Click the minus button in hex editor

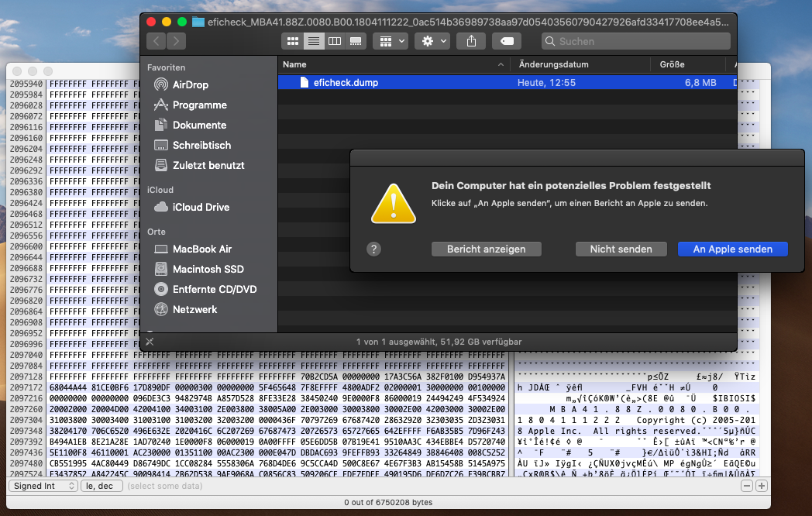[747, 486]
